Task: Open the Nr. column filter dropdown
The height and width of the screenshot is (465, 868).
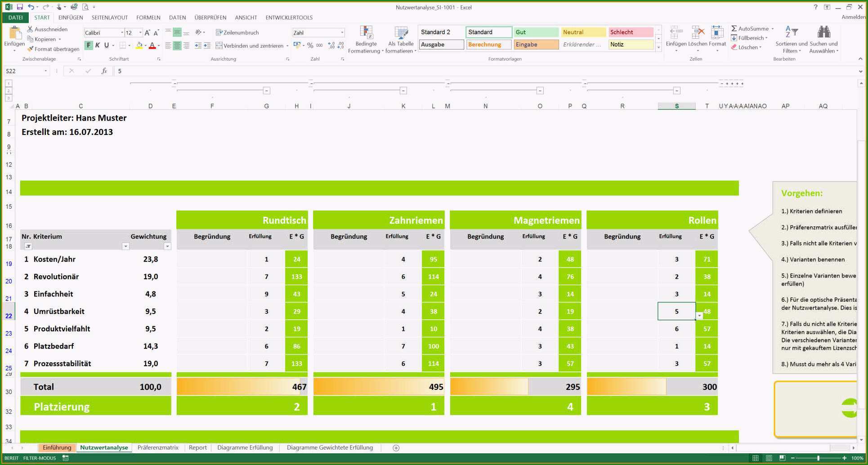Action: (x=28, y=246)
